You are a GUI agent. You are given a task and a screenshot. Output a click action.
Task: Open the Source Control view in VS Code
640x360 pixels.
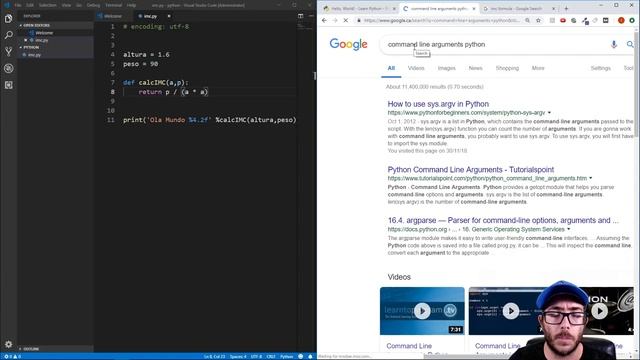[9, 51]
